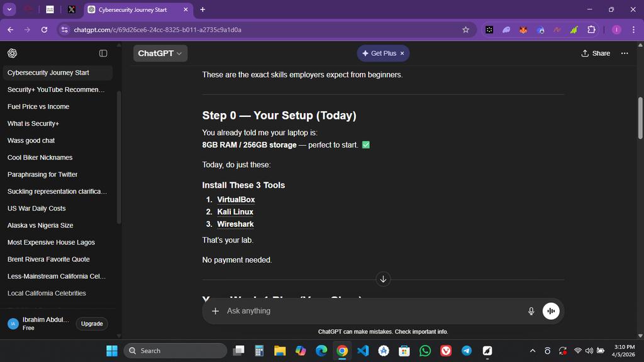View site information icon in address bar

click(x=65, y=30)
